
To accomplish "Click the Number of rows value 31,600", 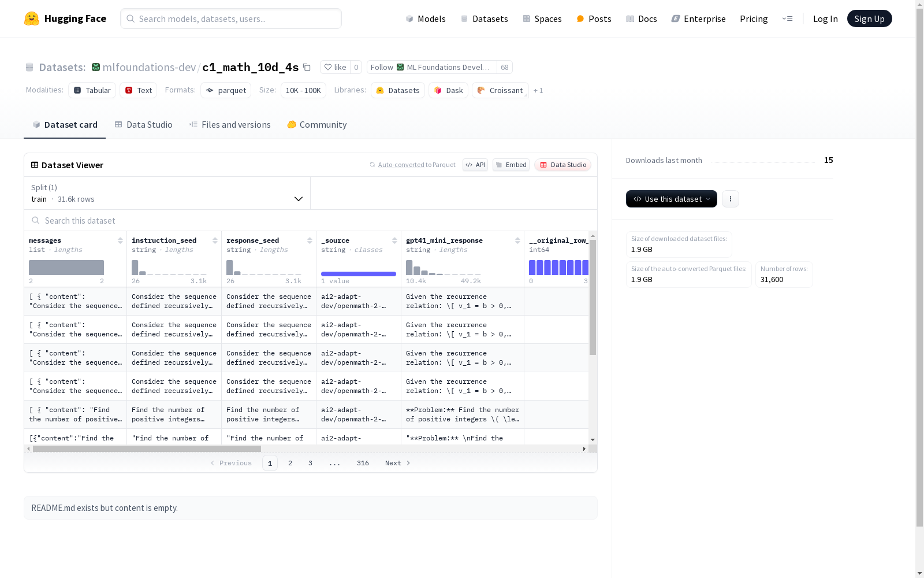I will click(772, 279).
